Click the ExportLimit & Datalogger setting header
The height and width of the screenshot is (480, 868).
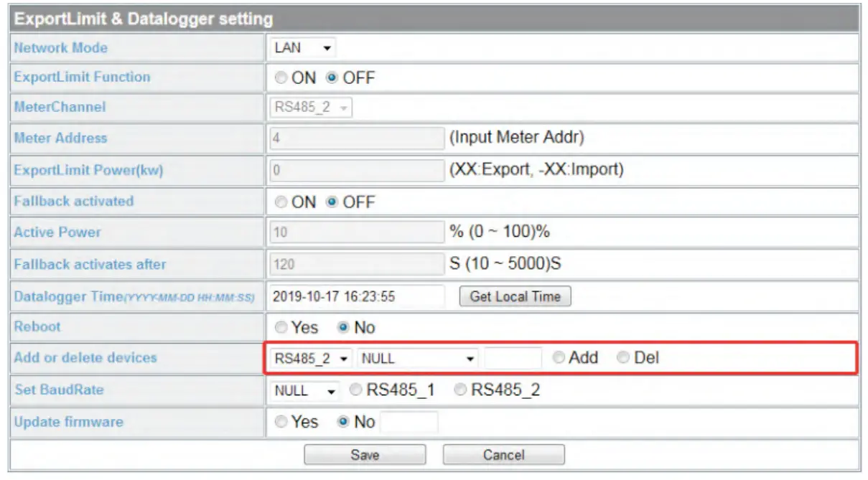click(144, 19)
